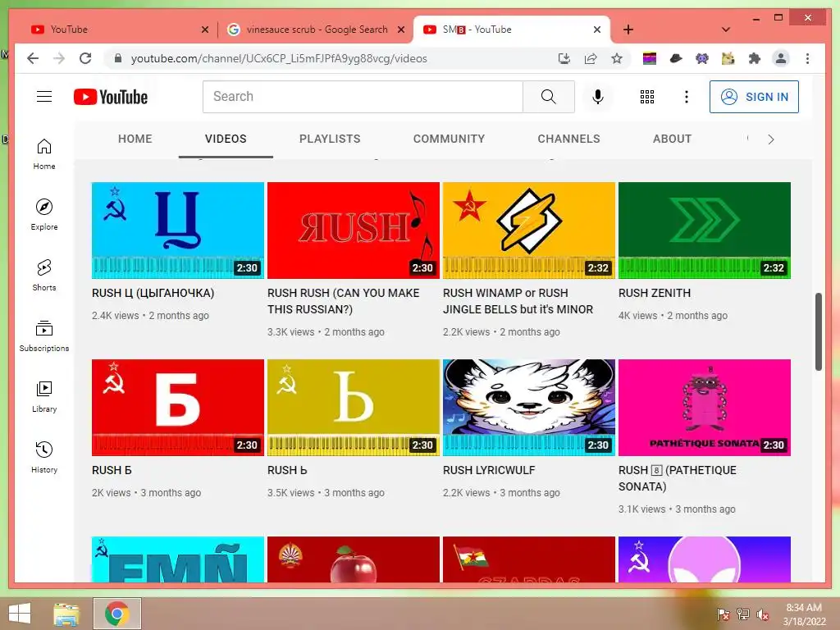Viewport: 840px width, 630px height.
Task: Click the white wolf LYRICWULF thumbnail
Action: (x=529, y=407)
